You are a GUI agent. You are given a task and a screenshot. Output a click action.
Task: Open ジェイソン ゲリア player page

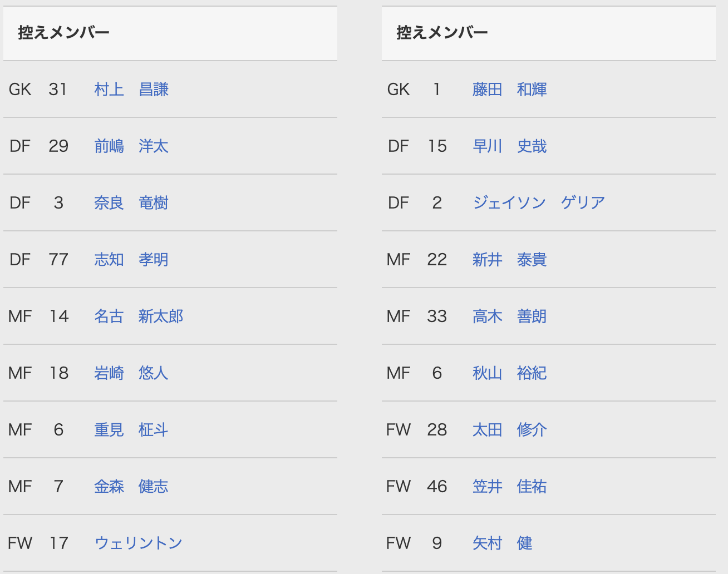(539, 203)
